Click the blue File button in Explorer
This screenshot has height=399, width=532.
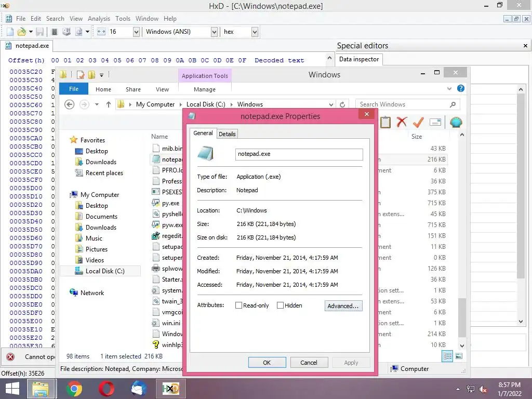click(x=74, y=89)
